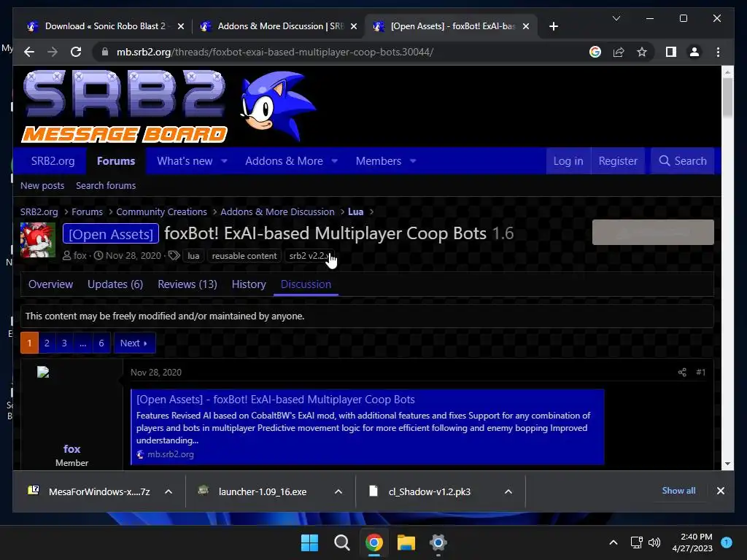Go to page 6 of the thread

[x=101, y=343]
